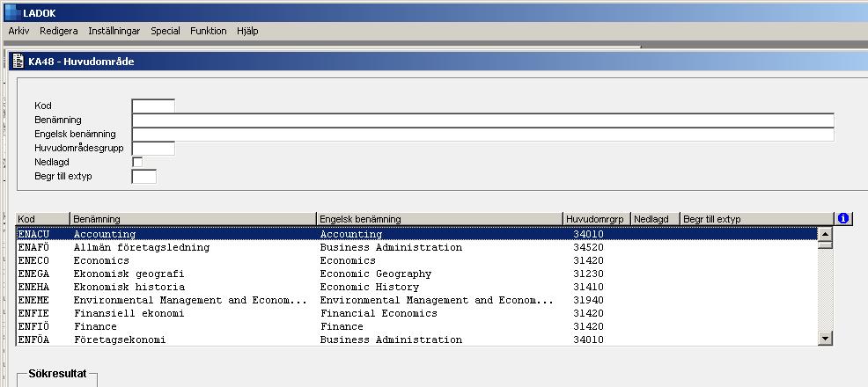The width and height of the screenshot is (868, 387).
Task: Click the Benämning column header
Action: point(193,219)
